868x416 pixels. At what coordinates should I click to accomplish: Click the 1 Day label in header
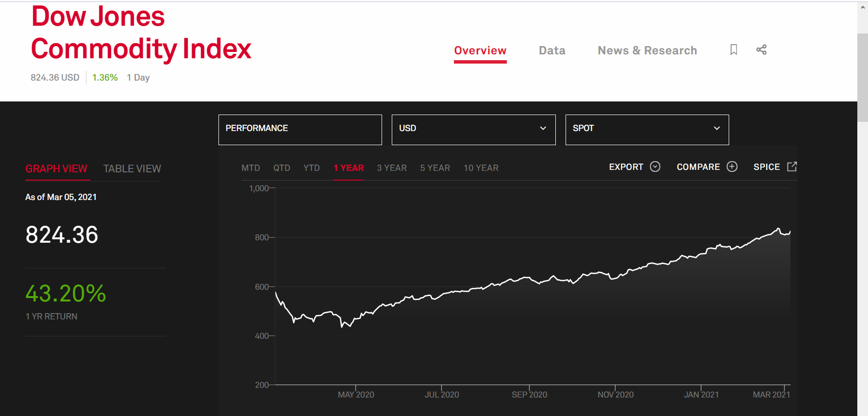pyautogui.click(x=138, y=78)
